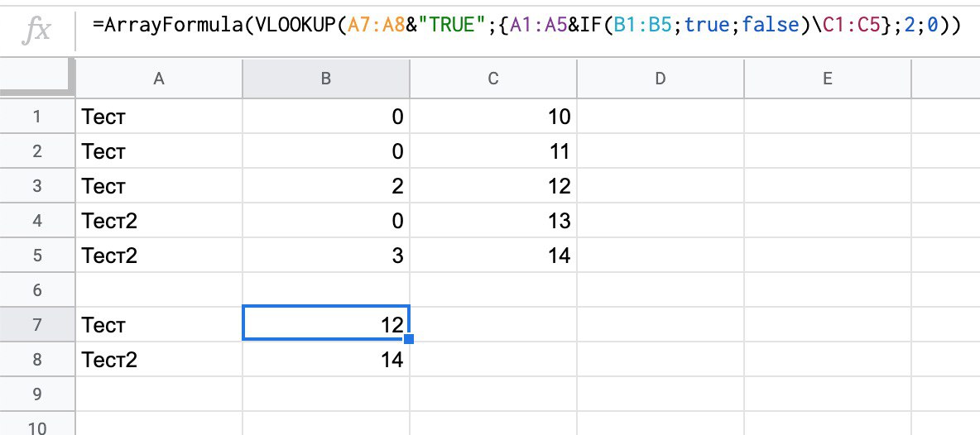Select column A header
Viewport: 980px width, 435px height.
tap(158, 79)
